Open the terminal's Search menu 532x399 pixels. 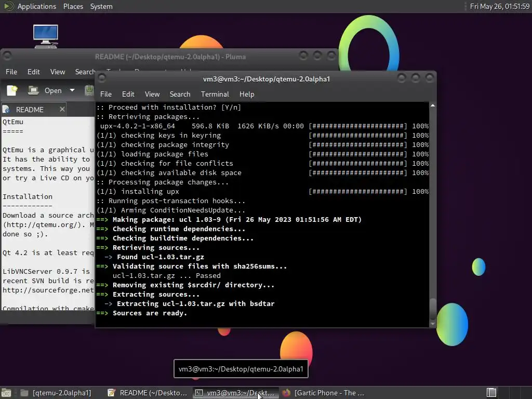[180, 95]
